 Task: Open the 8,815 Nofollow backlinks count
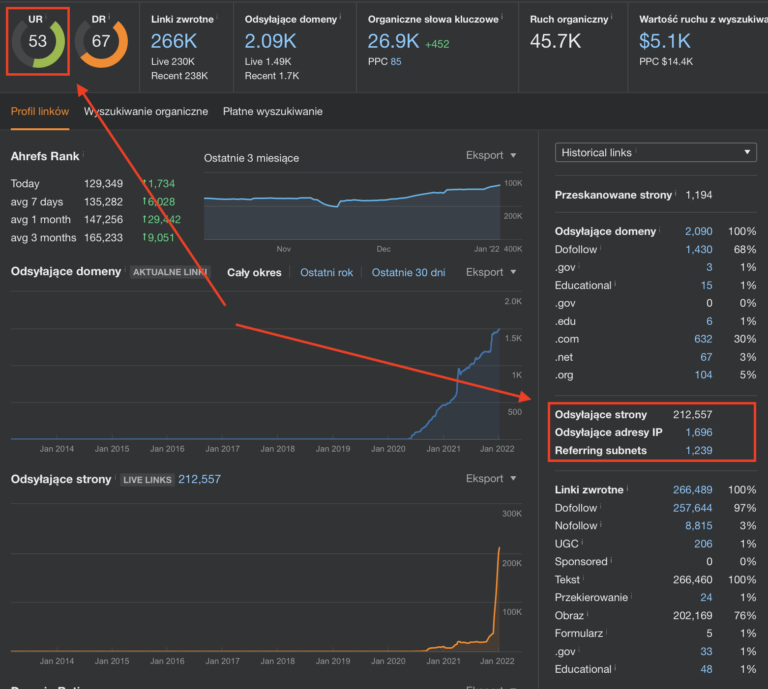click(698, 526)
